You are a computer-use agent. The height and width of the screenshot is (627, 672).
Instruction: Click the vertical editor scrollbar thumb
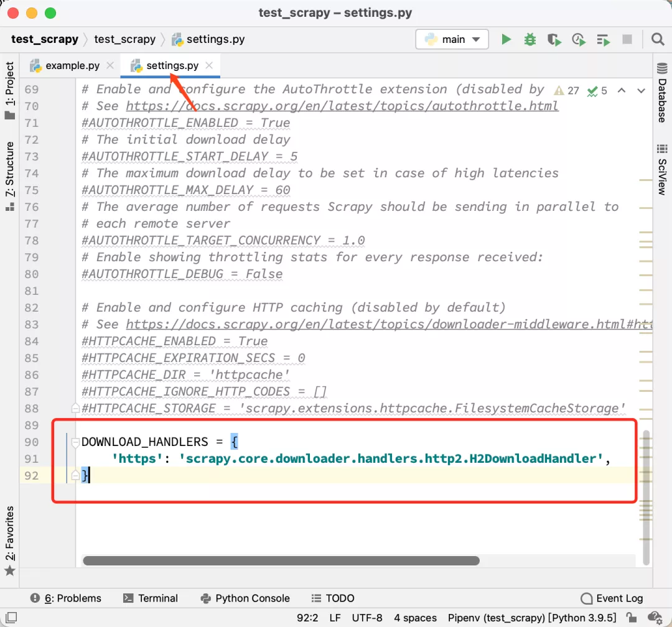(x=646, y=498)
